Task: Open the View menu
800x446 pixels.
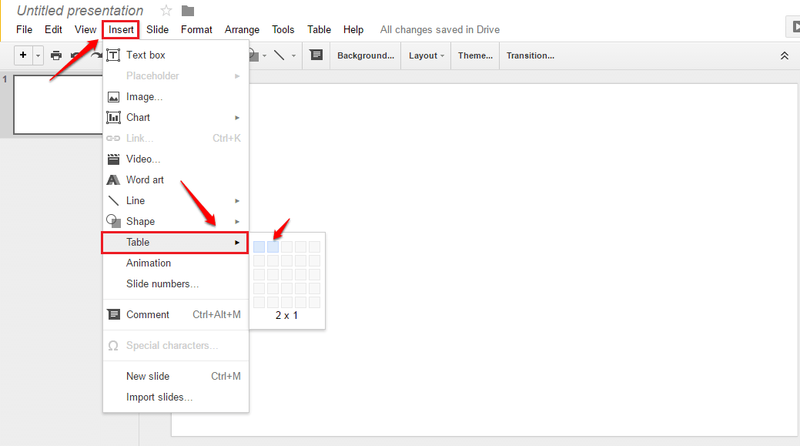Action: [x=85, y=30]
